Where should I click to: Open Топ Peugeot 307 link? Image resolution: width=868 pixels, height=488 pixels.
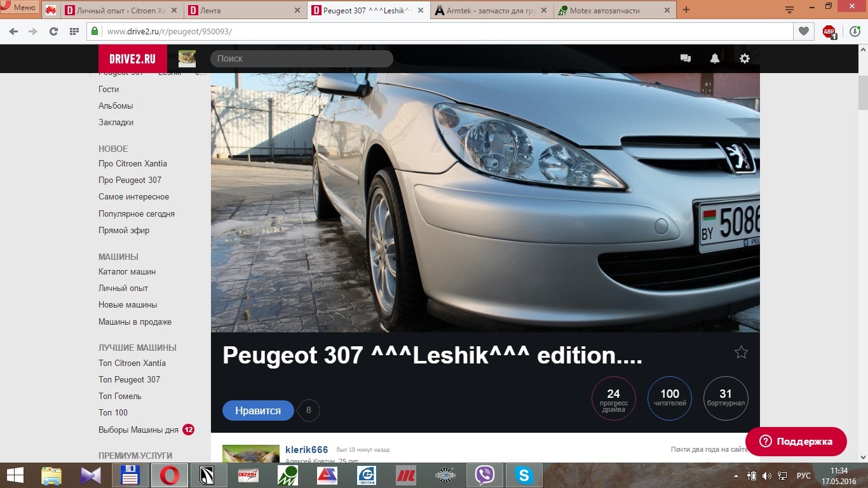[129, 379]
